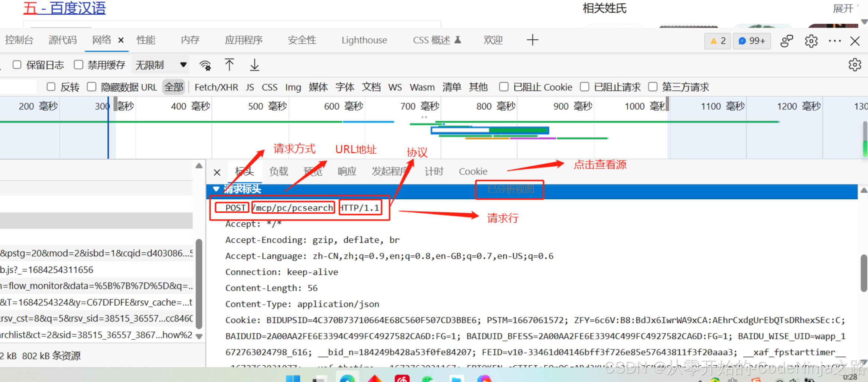The width and height of the screenshot is (868, 382).
Task: Filter requests by 清单 manifest type
Action: (x=452, y=87)
